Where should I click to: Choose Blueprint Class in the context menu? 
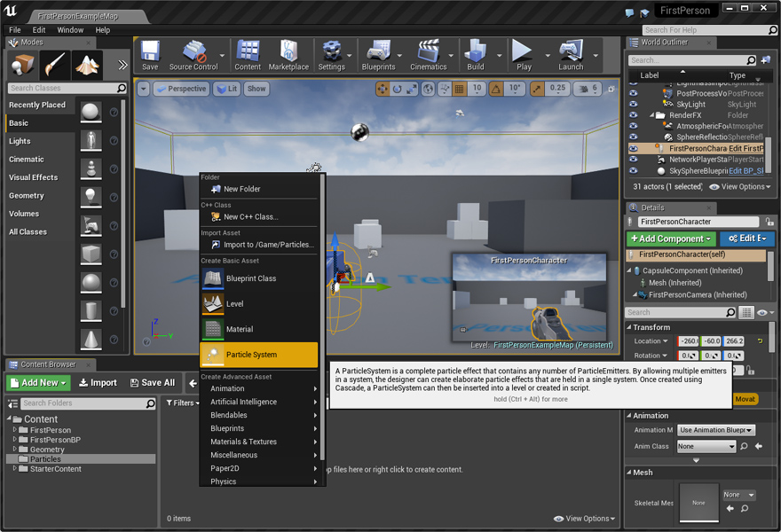[x=258, y=278]
